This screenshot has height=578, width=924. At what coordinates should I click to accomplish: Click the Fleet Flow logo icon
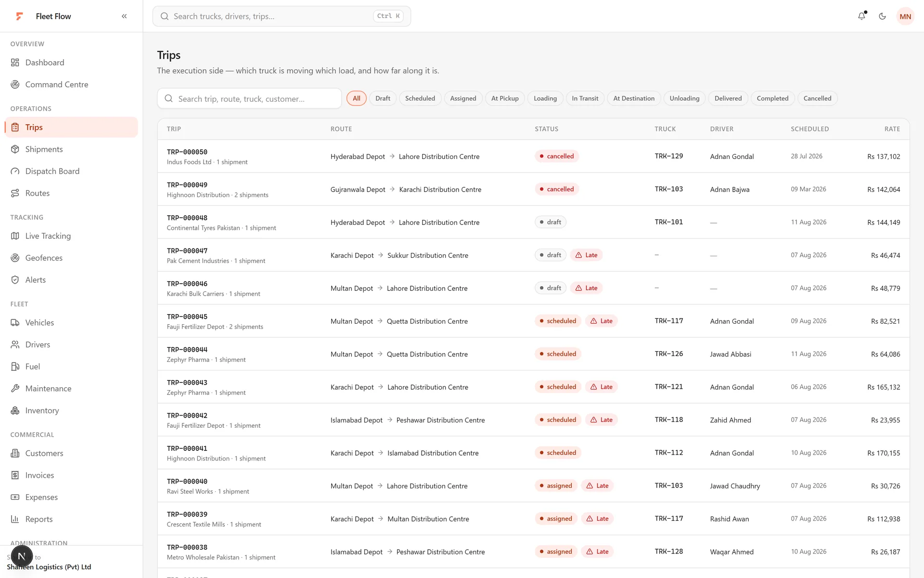(x=19, y=16)
